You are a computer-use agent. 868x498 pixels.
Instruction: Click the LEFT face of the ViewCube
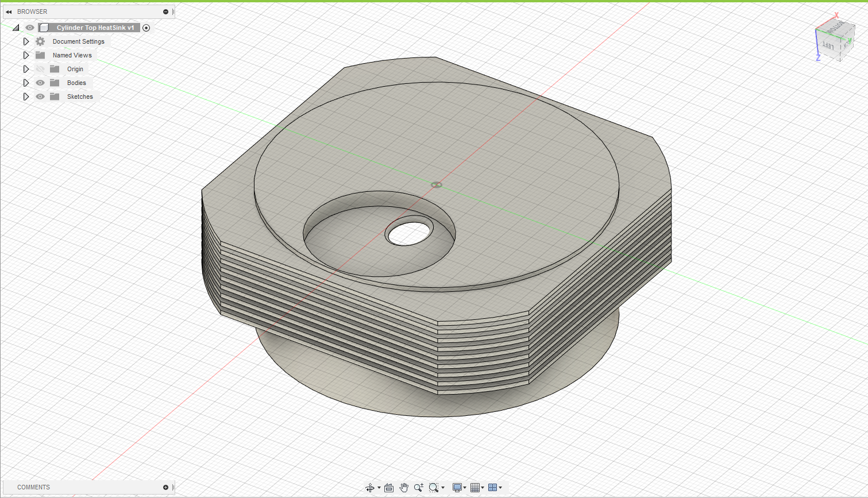click(828, 46)
